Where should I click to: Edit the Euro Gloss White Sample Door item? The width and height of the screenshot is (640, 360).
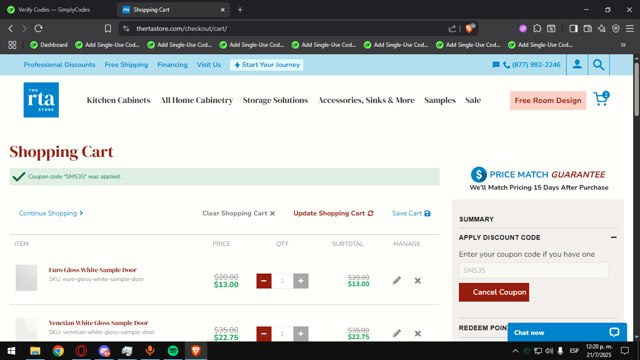[x=397, y=280]
